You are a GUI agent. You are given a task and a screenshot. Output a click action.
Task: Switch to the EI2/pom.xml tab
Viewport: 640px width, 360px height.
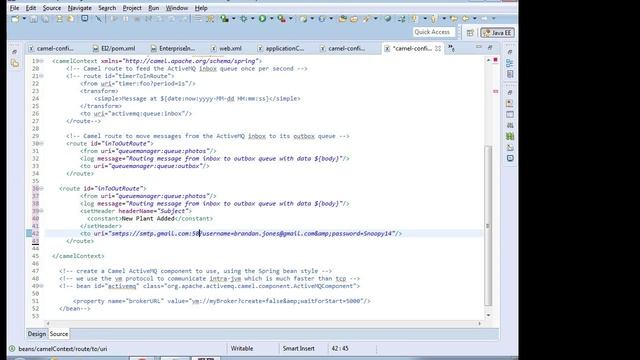pos(114,48)
